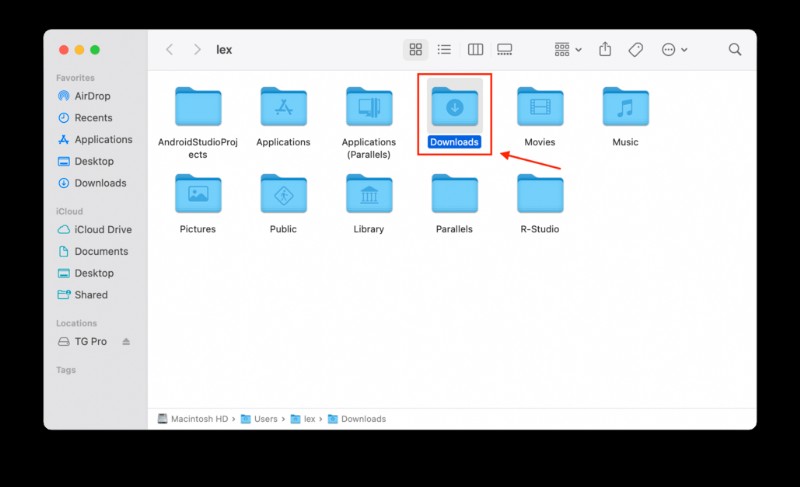
Task: Select the Music folder
Action: (x=626, y=107)
